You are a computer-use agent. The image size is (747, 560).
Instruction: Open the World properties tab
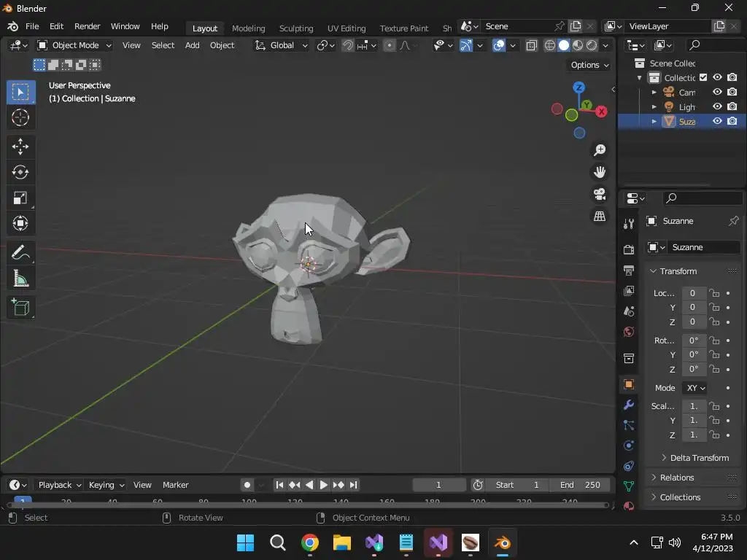click(x=629, y=332)
